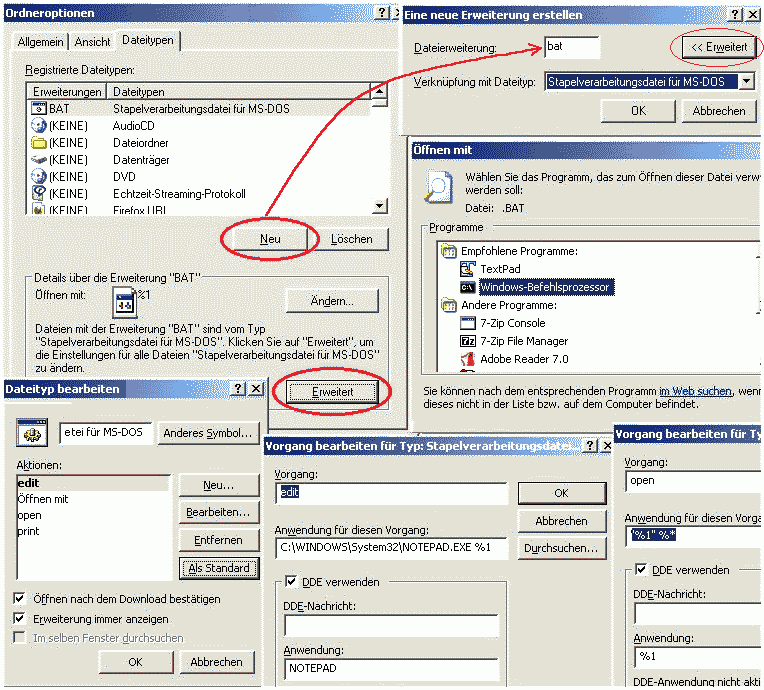
Task: Select the 7-Zip File Manager icon
Action: click(x=468, y=341)
